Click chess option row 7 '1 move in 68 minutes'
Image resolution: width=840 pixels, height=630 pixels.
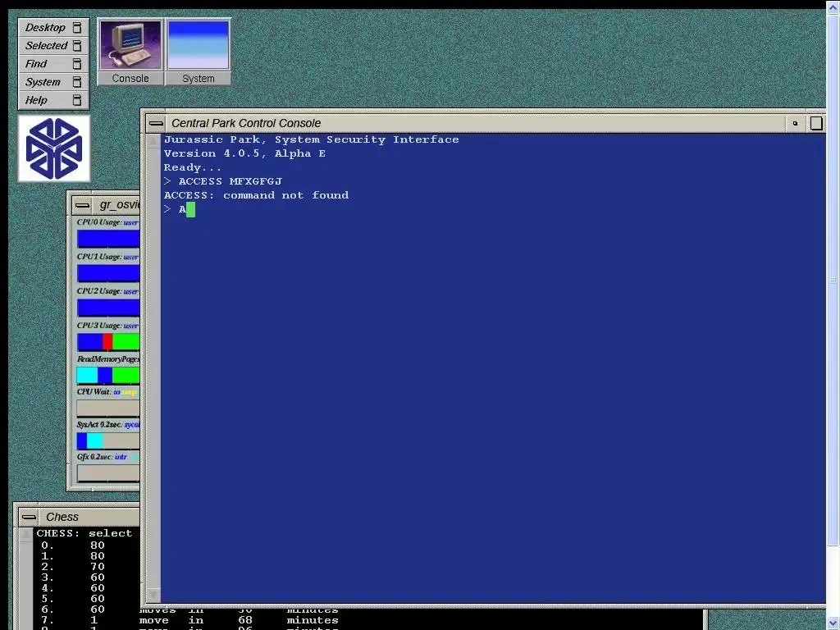point(189,620)
